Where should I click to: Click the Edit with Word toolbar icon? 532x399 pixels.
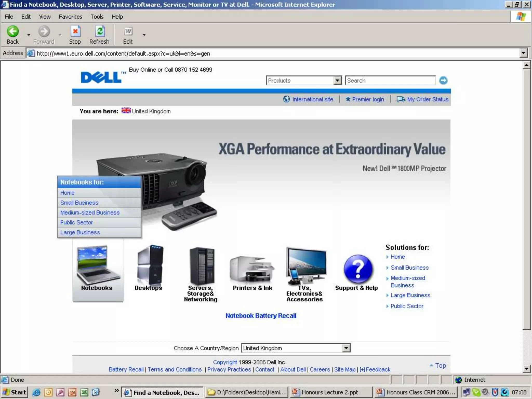128,32
